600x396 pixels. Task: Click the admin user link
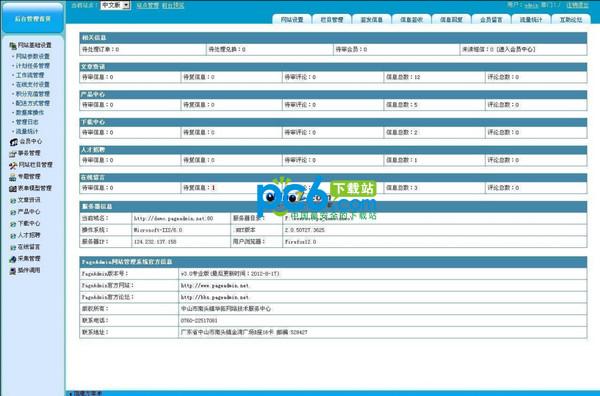531,5
